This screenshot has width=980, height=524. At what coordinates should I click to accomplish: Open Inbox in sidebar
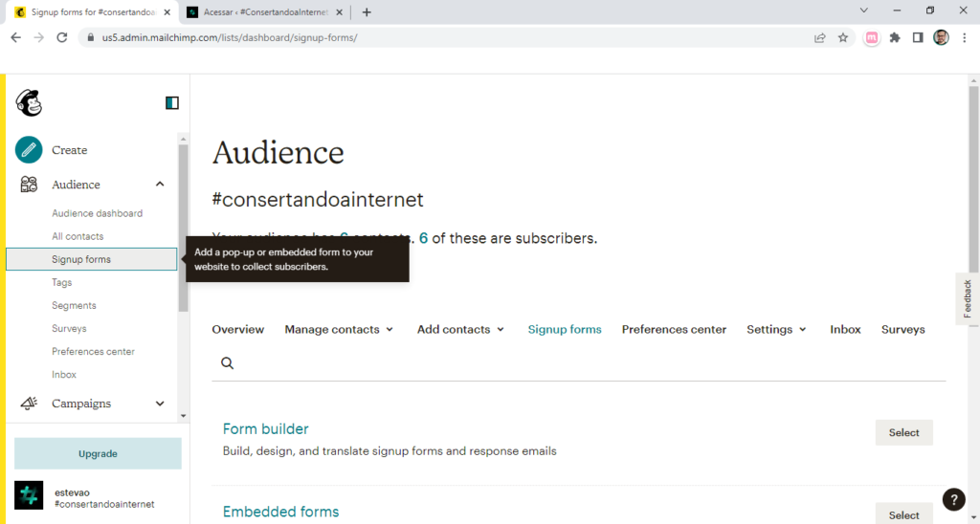[64, 375]
